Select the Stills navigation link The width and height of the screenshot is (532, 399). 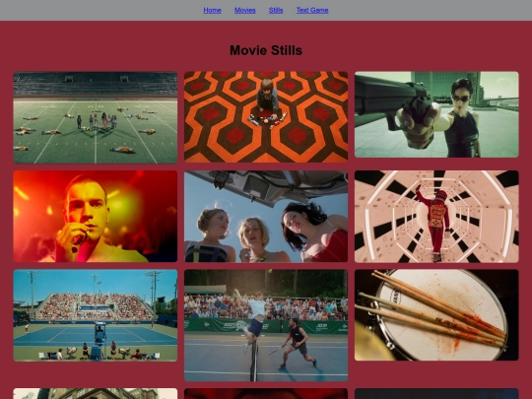point(276,10)
